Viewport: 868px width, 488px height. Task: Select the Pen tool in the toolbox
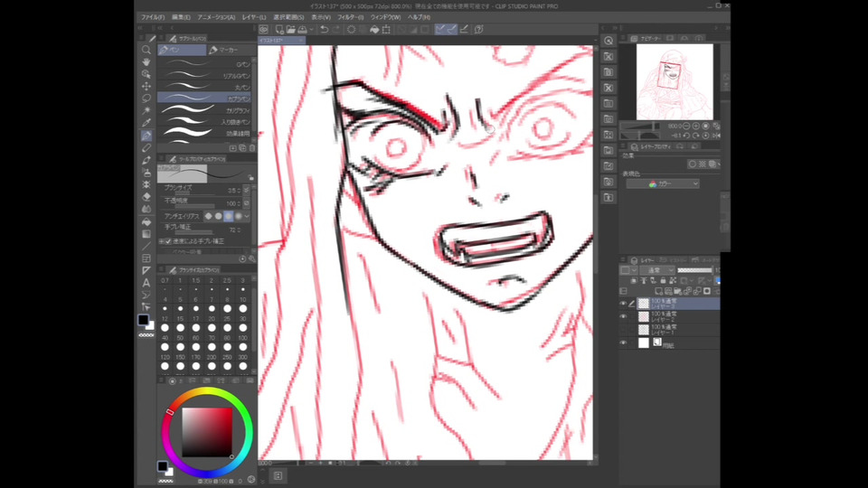click(x=146, y=136)
